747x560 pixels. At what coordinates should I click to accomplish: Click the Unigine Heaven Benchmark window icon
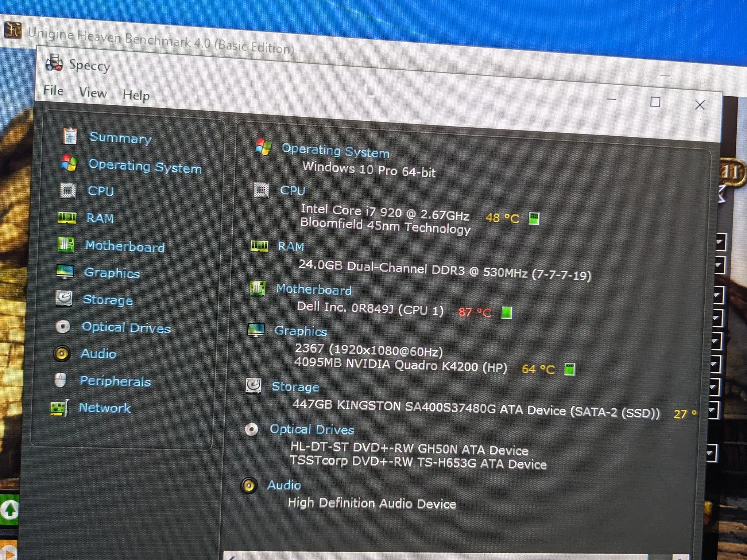click(13, 30)
